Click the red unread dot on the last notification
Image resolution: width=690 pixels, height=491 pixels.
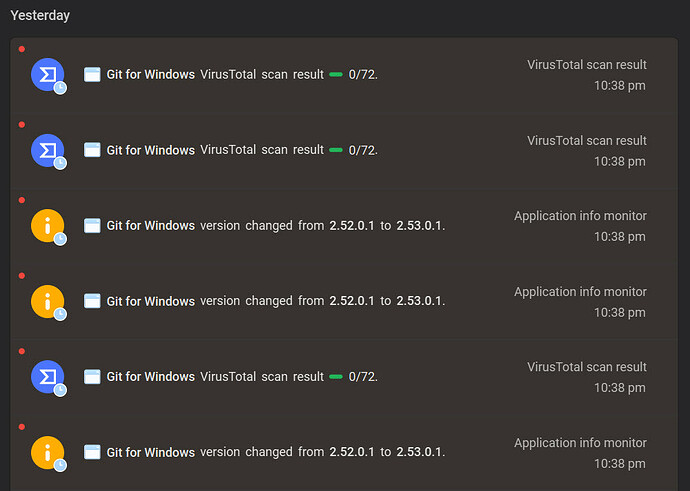[22, 426]
